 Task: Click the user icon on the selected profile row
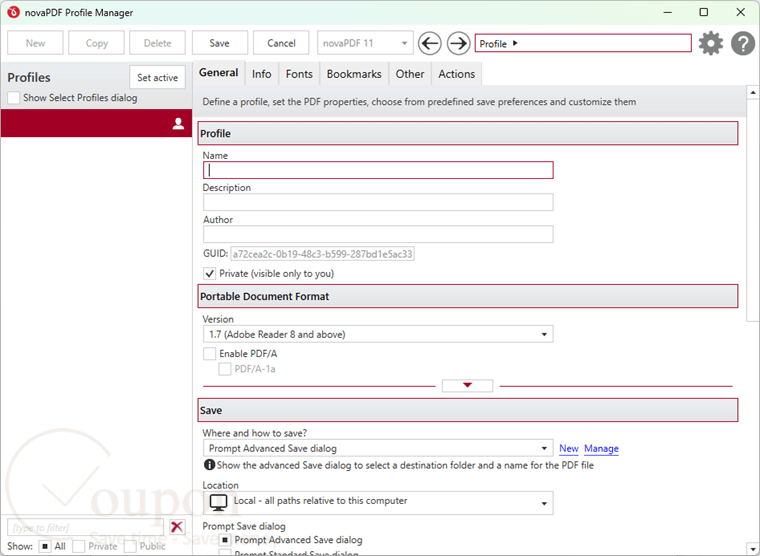click(x=178, y=124)
